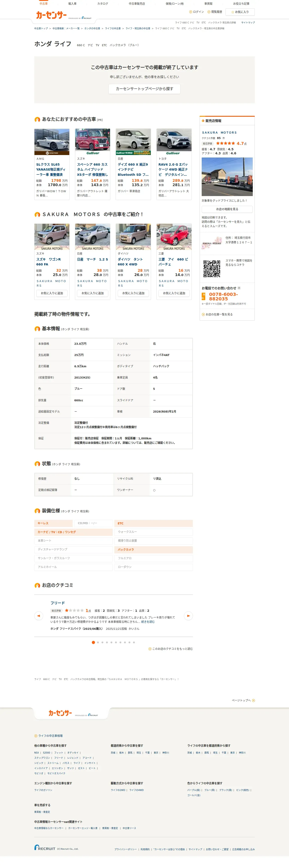
Task: Click the 中古車トップ breadcrumb
Action: point(41,29)
